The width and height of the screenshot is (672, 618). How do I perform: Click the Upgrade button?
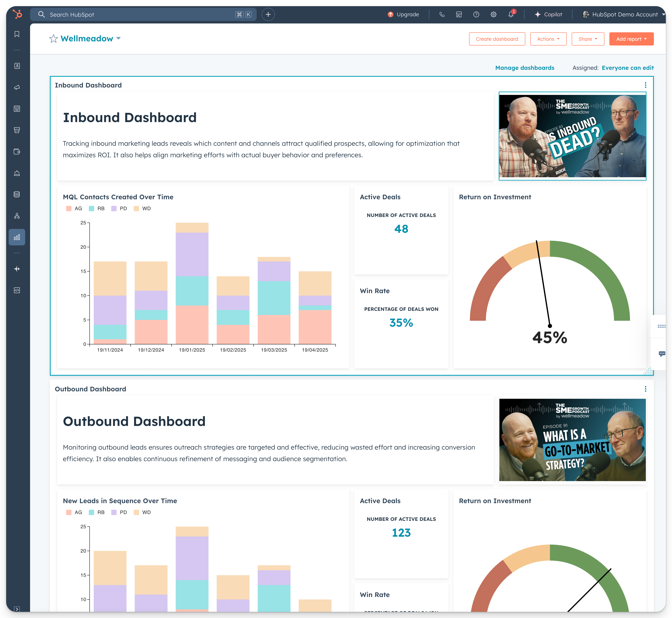[x=403, y=14]
